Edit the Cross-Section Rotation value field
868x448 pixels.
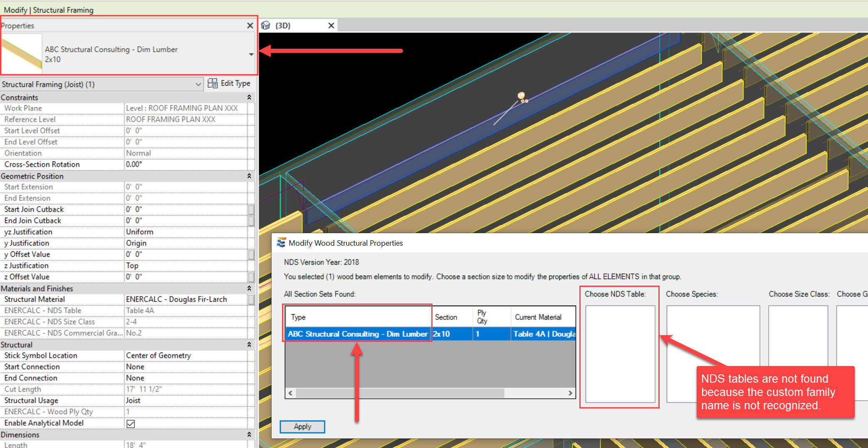click(186, 164)
